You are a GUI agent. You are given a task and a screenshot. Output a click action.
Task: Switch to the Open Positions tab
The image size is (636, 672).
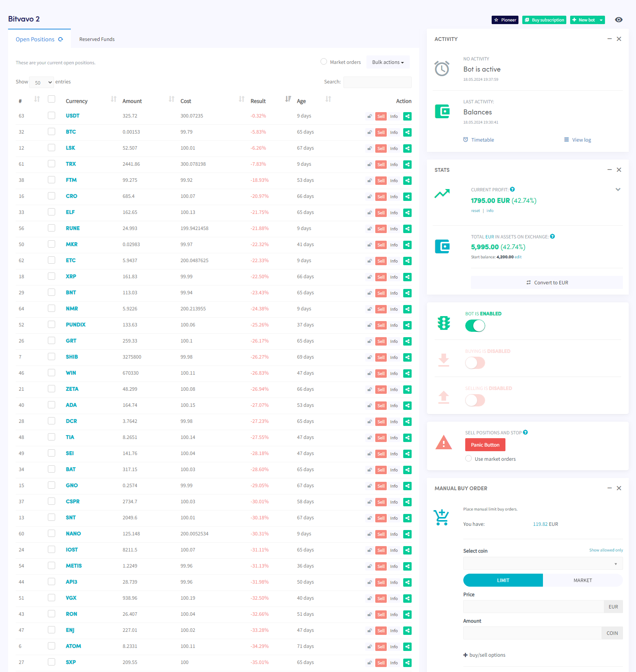(39, 39)
